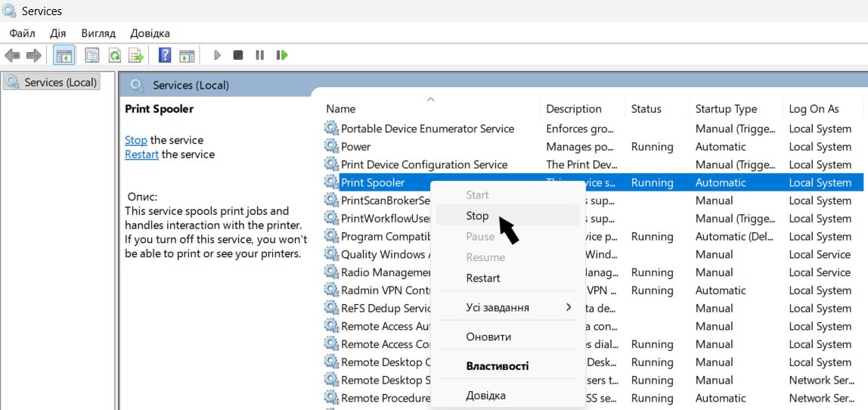Select the Power service row
Image resolution: width=868 pixels, height=410 pixels.
pos(356,147)
